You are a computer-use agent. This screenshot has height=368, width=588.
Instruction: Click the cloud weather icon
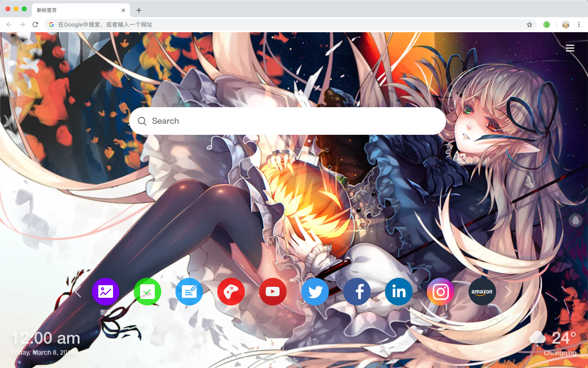coord(537,338)
